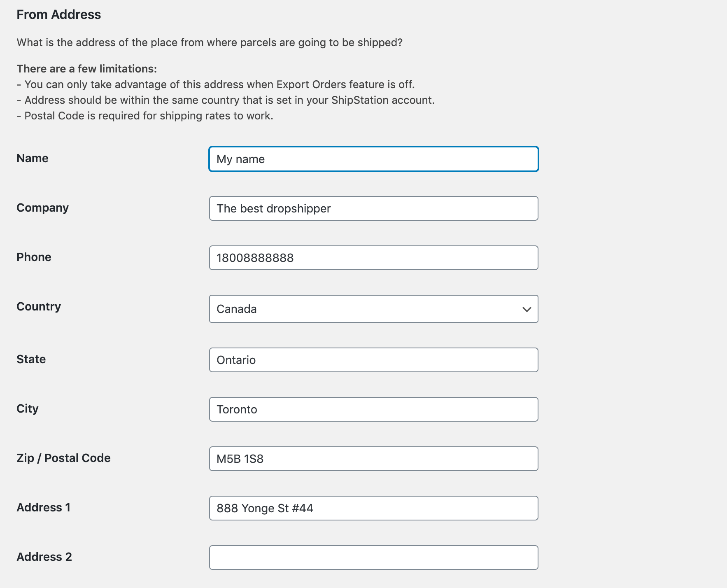Click the Name input field
Screen dimensions: 727x588
373,159
